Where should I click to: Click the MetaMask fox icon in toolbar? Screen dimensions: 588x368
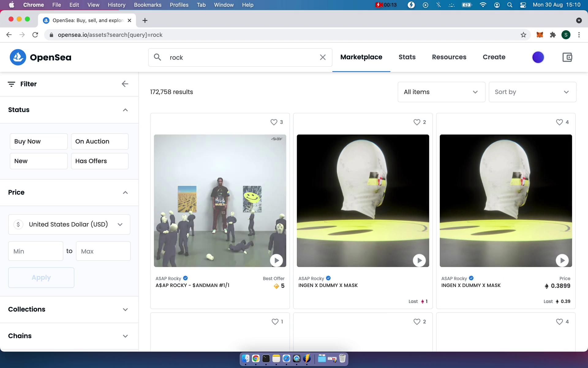540,35
